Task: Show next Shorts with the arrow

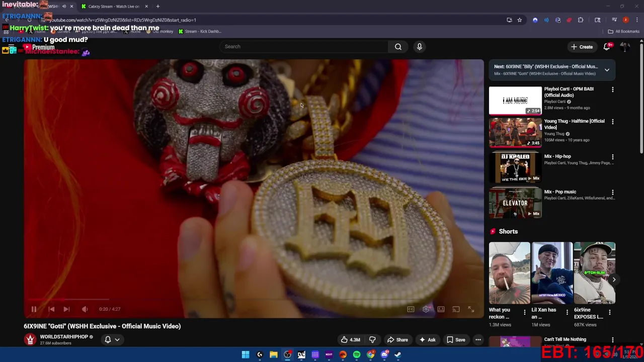Action: (x=614, y=280)
